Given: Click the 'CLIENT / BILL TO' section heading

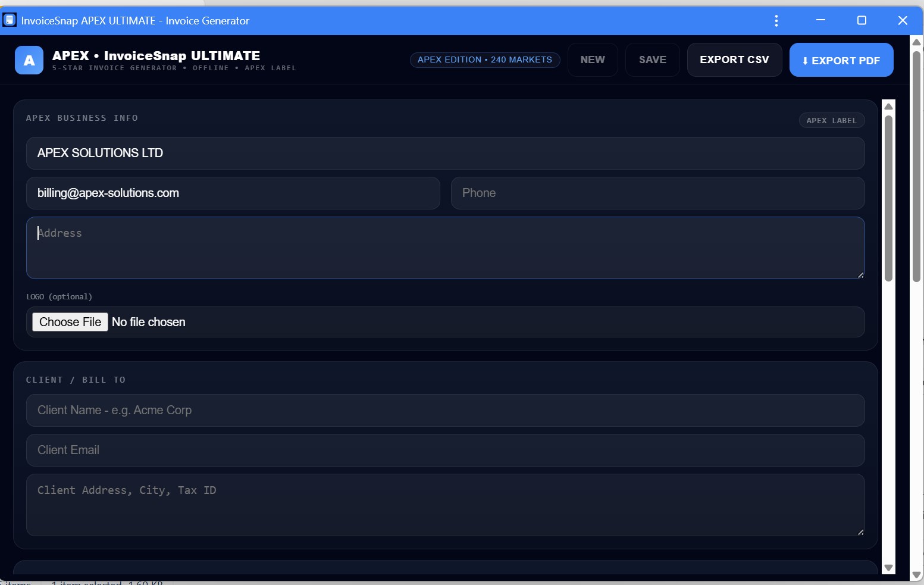Looking at the screenshot, I should coord(76,380).
